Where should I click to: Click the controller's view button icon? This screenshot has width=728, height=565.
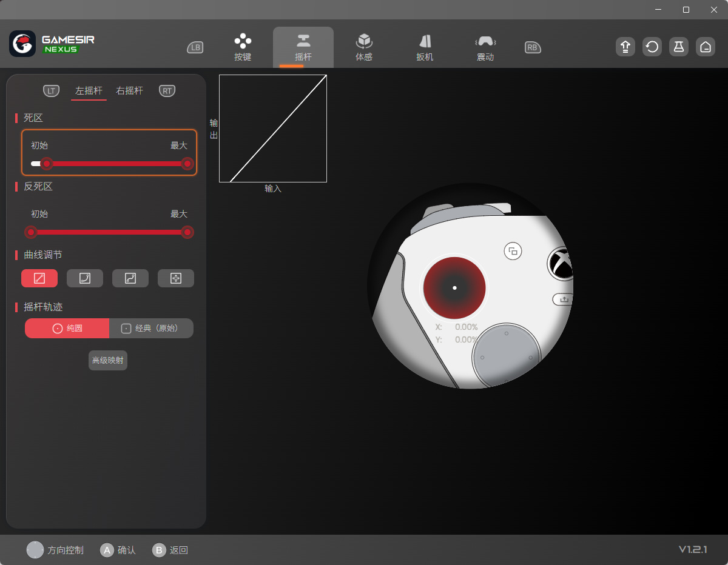click(513, 251)
